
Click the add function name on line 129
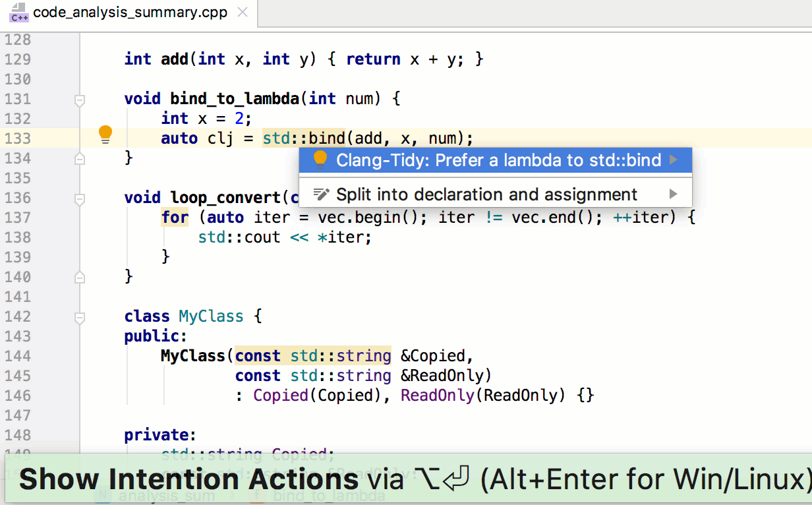175,59
